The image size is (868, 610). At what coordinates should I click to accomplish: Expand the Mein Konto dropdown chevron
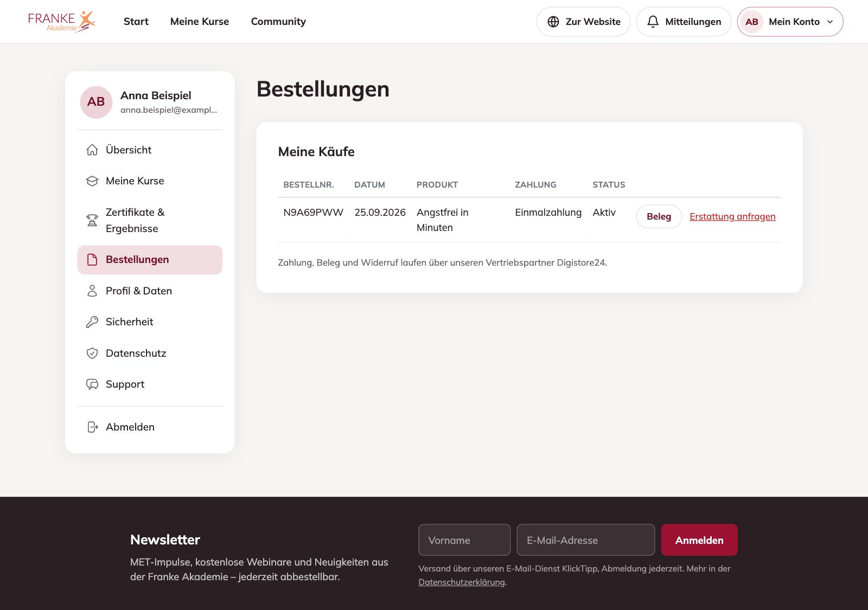pyautogui.click(x=830, y=22)
